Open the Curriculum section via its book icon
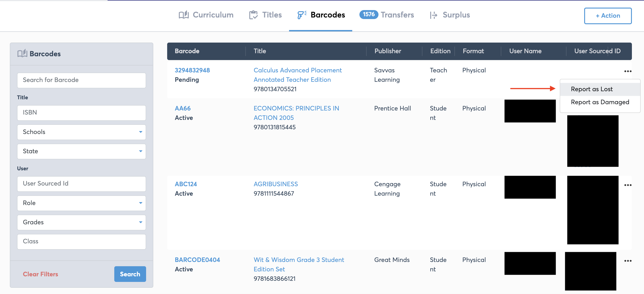 184,15
